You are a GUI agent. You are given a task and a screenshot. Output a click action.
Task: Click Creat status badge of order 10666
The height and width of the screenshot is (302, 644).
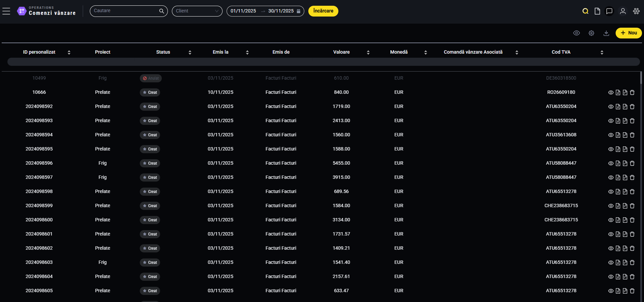click(x=150, y=92)
